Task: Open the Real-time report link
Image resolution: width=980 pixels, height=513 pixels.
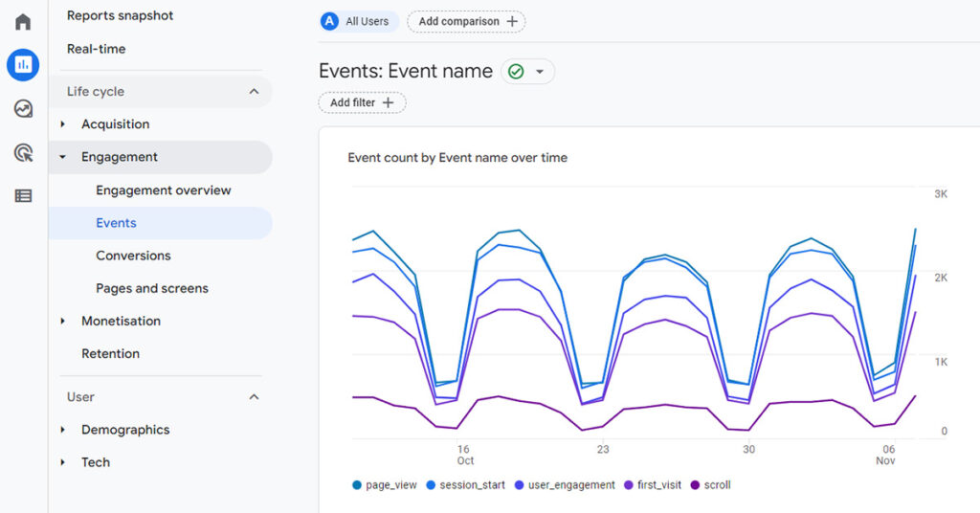Action: [x=96, y=49]
